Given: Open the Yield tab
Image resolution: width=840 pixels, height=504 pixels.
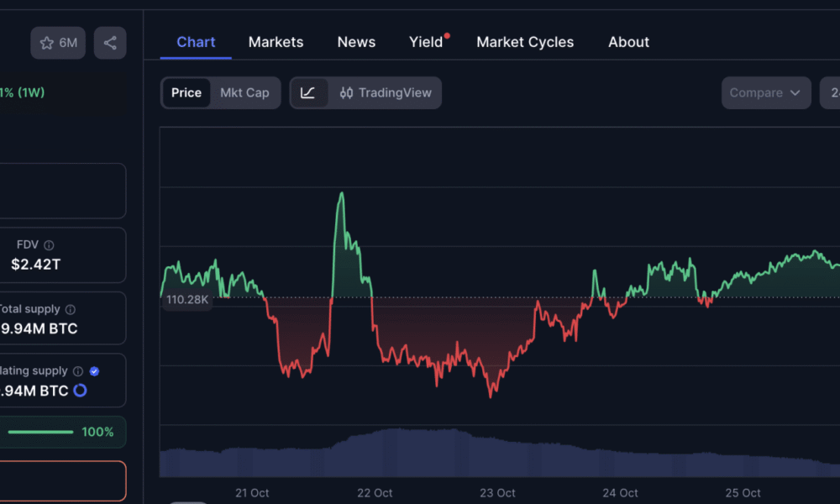Looking at the screenshot, I should tap(426, 42).
